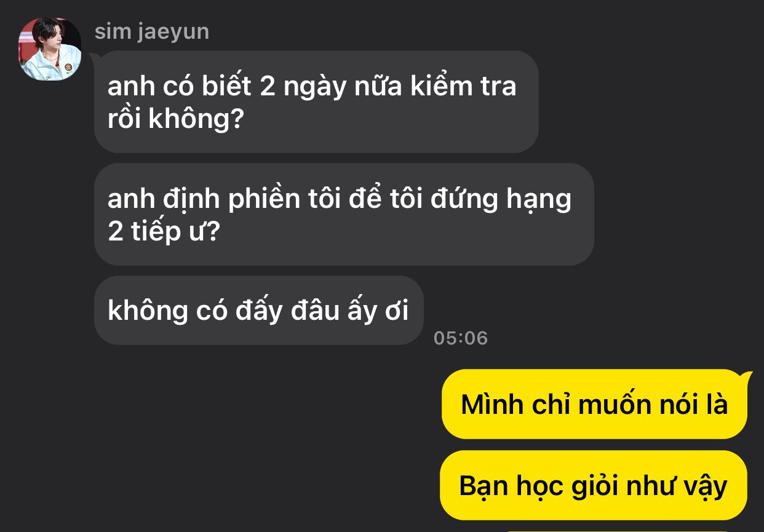Open sim jaeyun's profile avatar
Image resolution: width=764 pixels, height=532 pixels.
50,49
